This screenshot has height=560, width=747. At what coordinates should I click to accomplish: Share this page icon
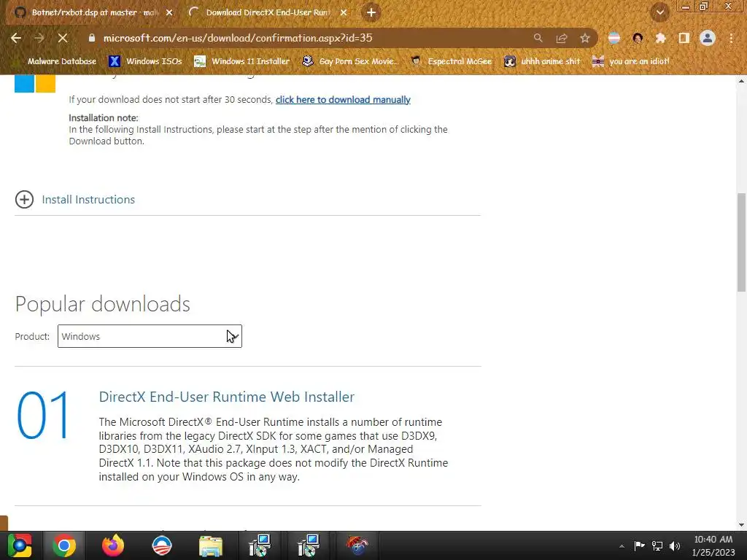point(562,38)
